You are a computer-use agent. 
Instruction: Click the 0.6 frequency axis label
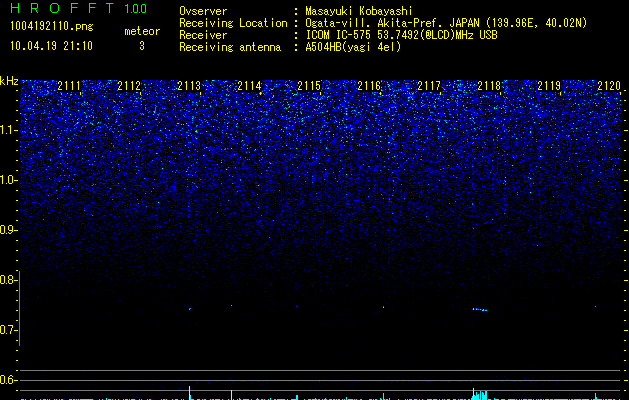tap(8, 380)
